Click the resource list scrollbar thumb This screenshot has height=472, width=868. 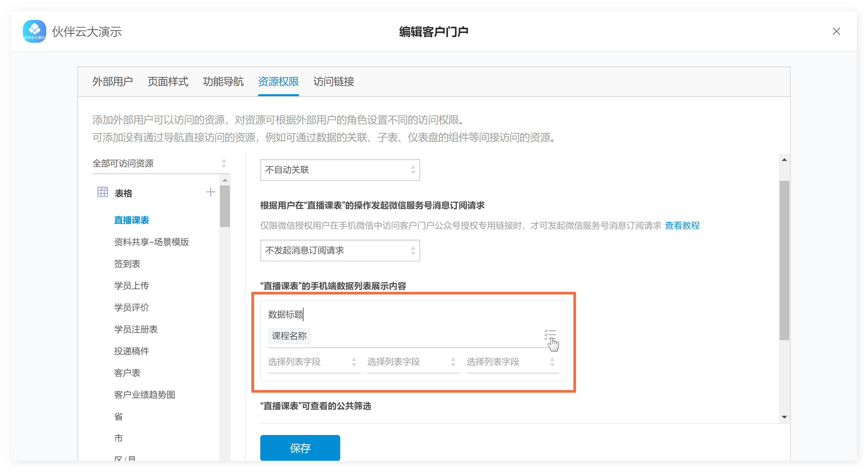pyautogui.click(x=225, y=206)
